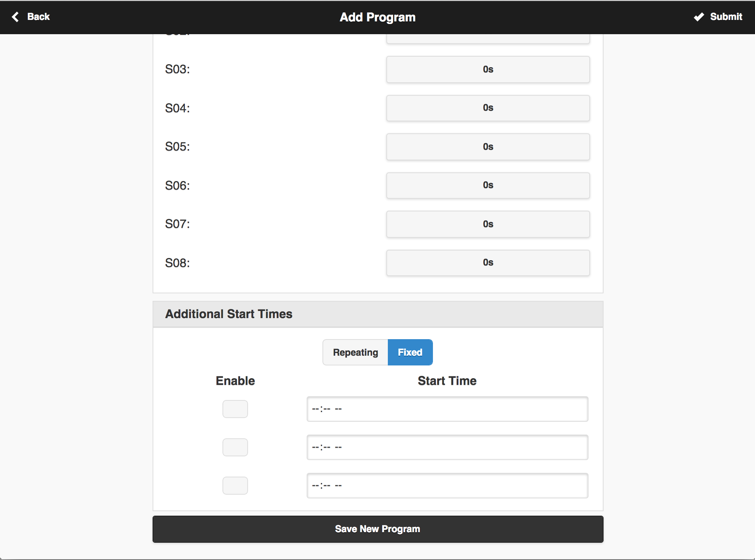Select the Fixed start times option
The width and height of the screenshot is (755, 560).
tap(410, 352)
